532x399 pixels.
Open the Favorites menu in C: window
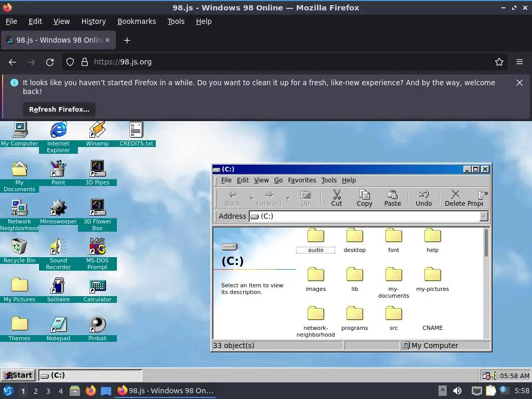tap(302, 180)
